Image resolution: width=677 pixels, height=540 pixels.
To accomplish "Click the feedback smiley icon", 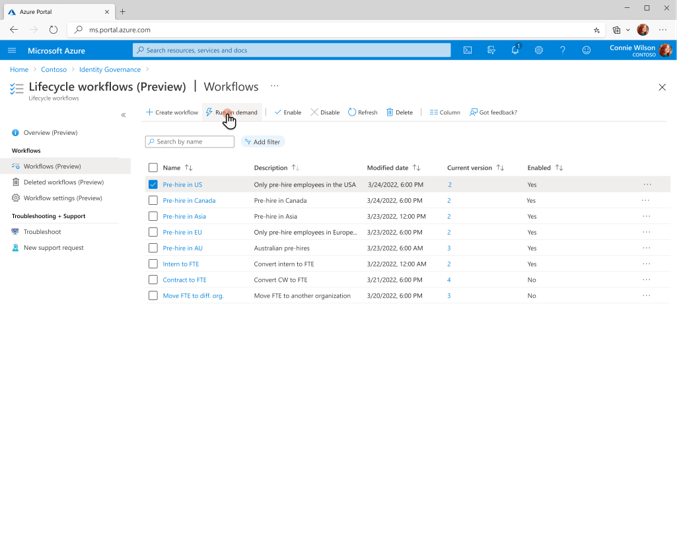I will tap(587, 50).
